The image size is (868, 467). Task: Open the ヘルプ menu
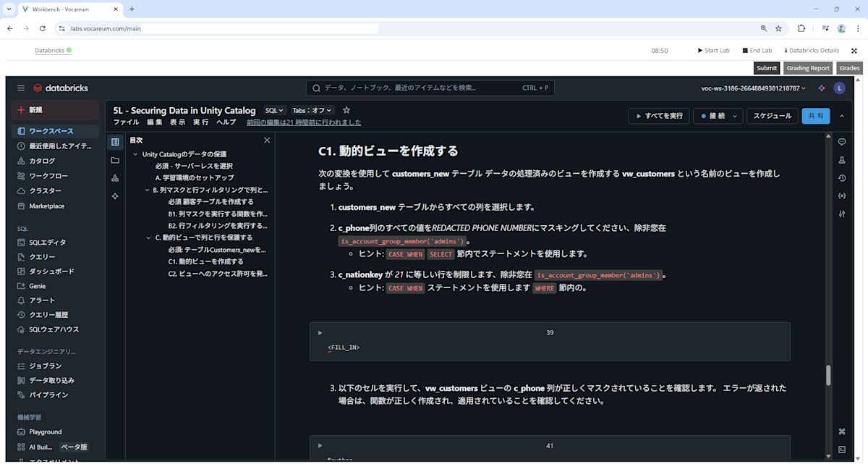[x=226, y=122]
